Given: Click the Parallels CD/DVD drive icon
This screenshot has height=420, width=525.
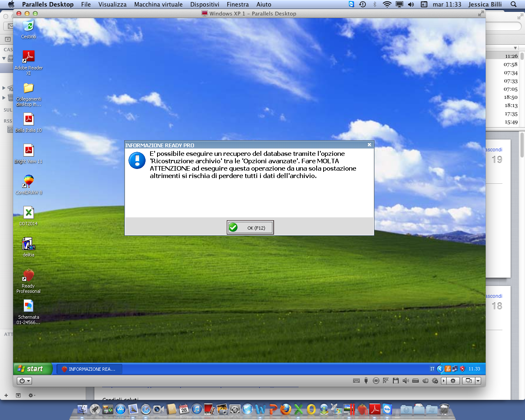Looking at the screenshot, I should click(x=376, y=381).
